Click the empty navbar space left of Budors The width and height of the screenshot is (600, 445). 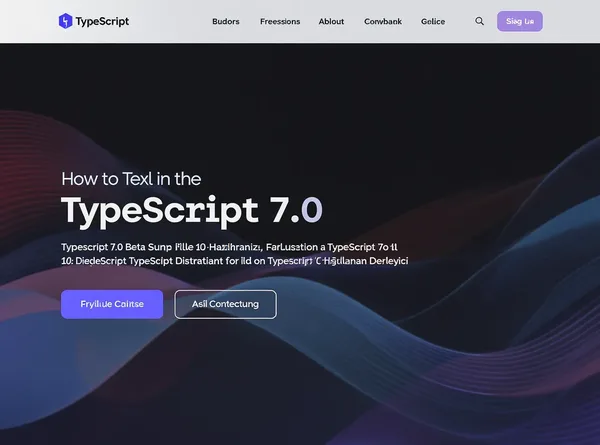(x=170, y=21)
